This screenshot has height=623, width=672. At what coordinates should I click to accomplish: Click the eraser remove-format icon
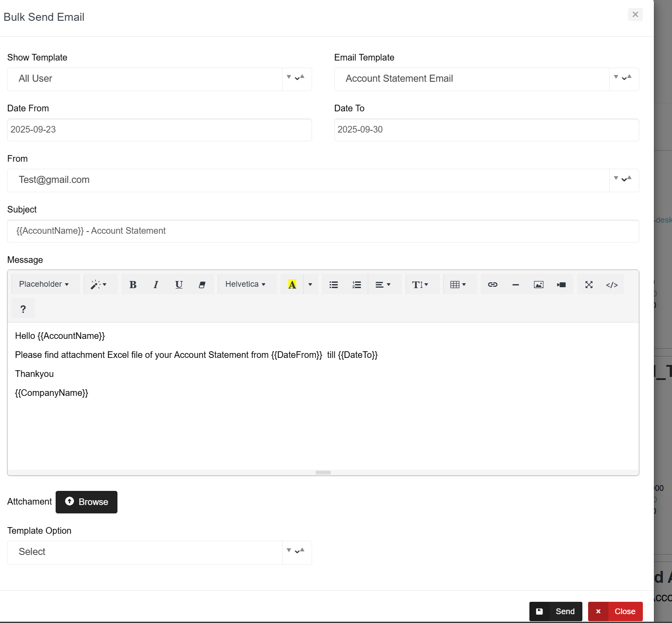pyautogui.click(x=202, y=285)
